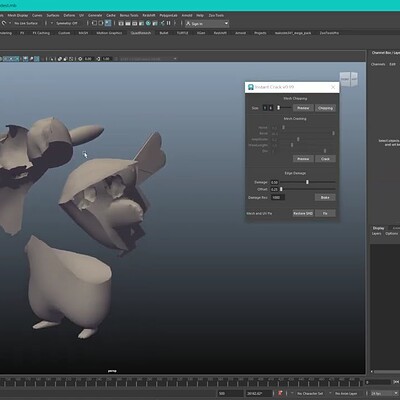Start IPR render from the status line
Viewport: 400px width, 400px height.
coord(134,23)
